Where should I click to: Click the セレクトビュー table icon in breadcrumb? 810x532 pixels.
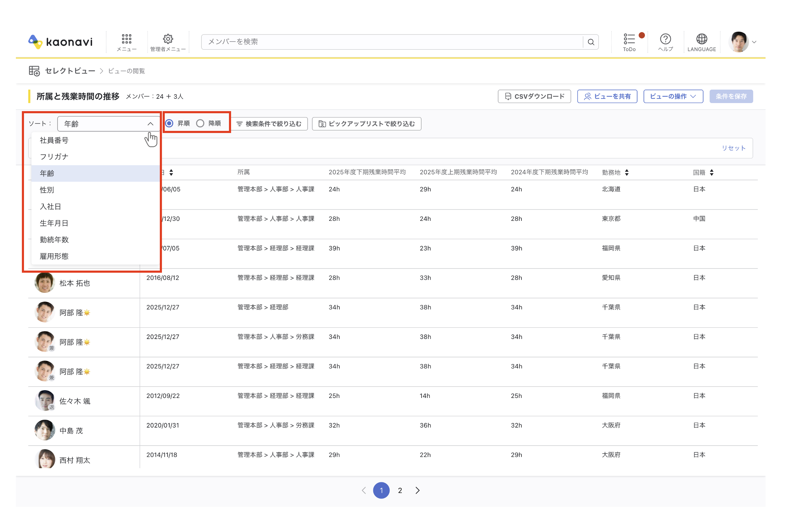(x=34, y=71)
